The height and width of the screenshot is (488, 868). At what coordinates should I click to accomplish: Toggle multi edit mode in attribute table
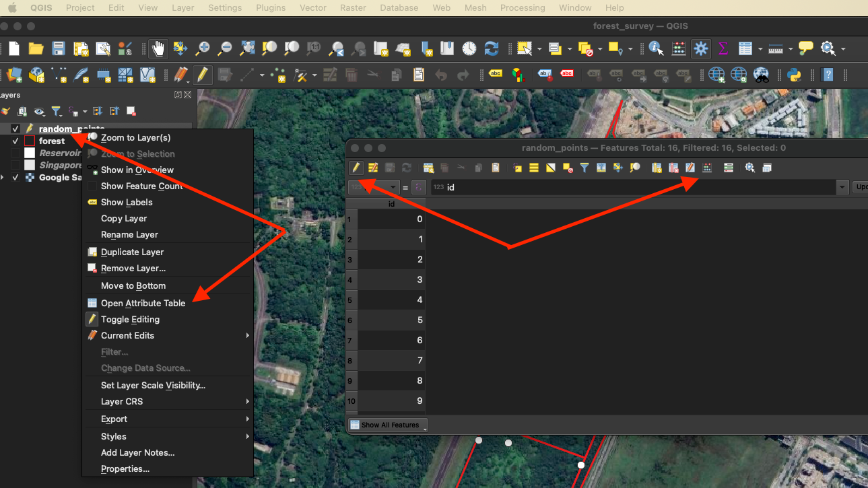[x=373, y=168]
